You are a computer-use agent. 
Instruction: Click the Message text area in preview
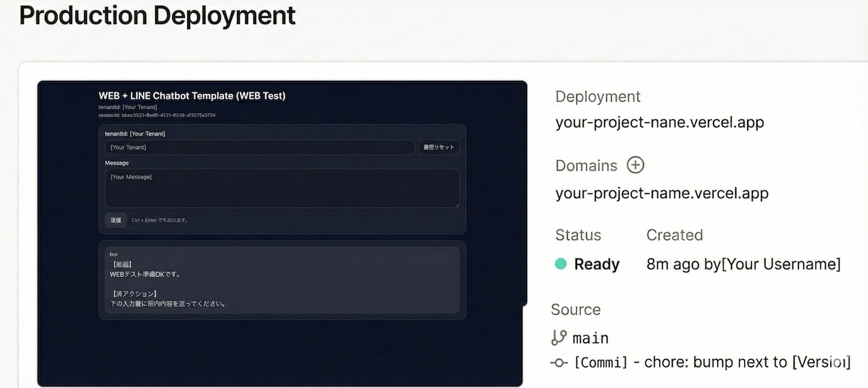282,188
